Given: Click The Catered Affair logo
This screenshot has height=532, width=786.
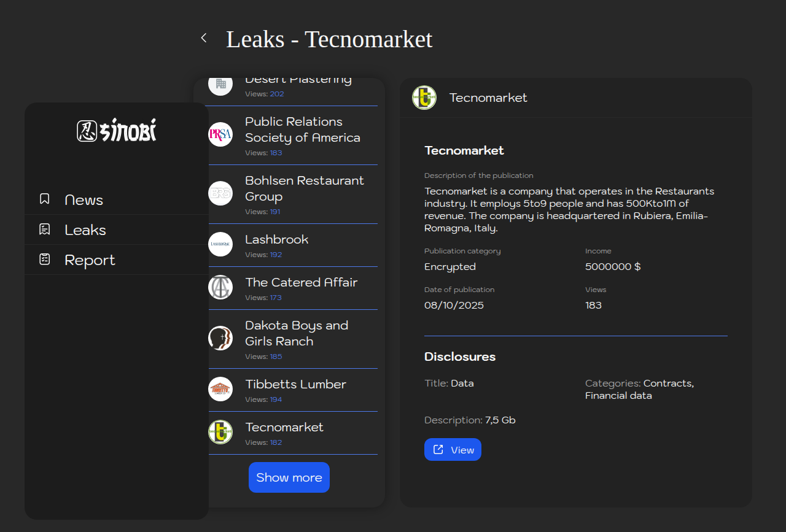Looking at the screenshot, I should [220, 287].
